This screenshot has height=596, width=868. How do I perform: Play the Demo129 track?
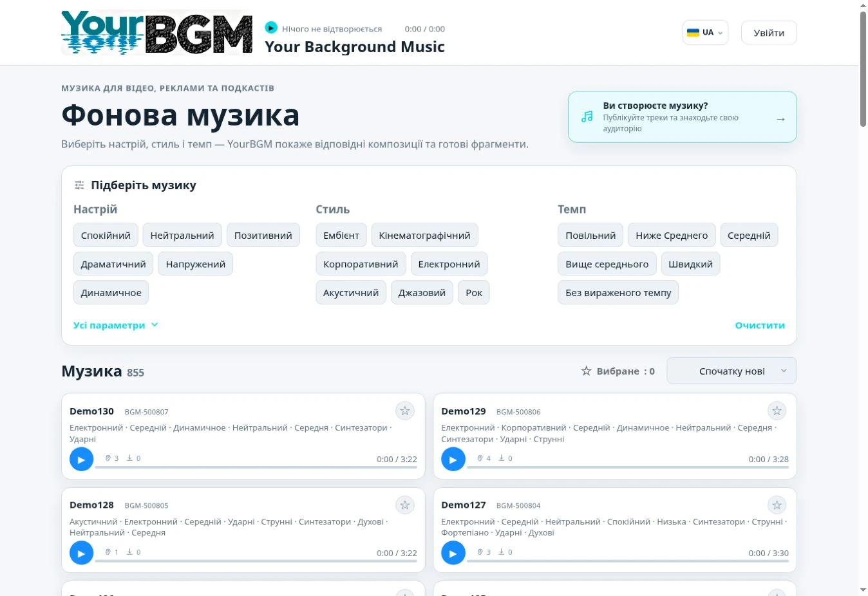pos(453,460)
